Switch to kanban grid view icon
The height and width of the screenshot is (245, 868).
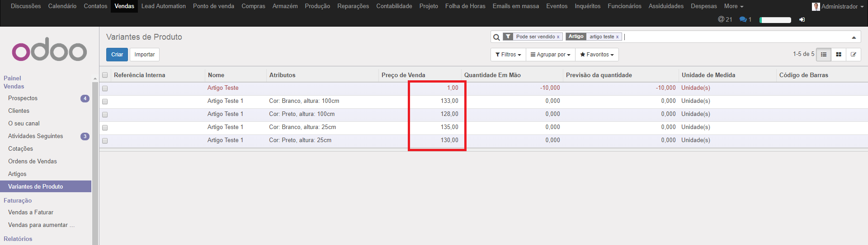pos(839,55)
